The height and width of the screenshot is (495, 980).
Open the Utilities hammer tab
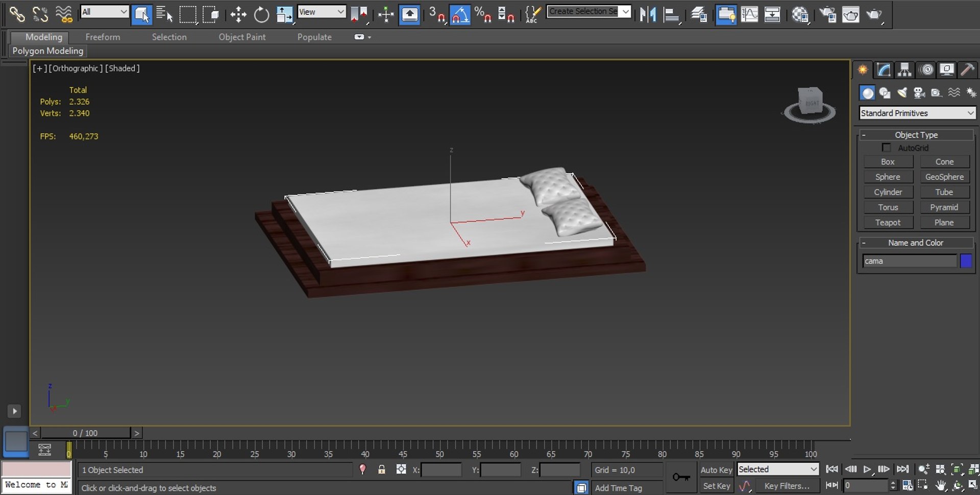[968, 69]
